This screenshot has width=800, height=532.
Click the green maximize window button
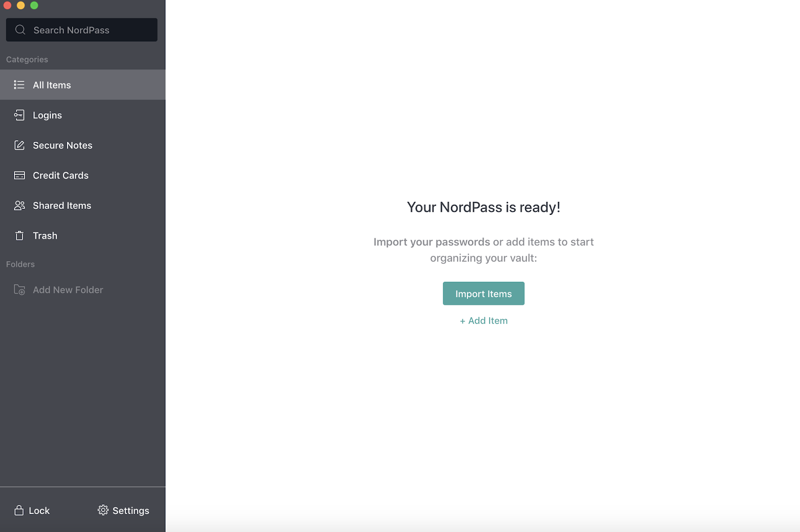34,5
